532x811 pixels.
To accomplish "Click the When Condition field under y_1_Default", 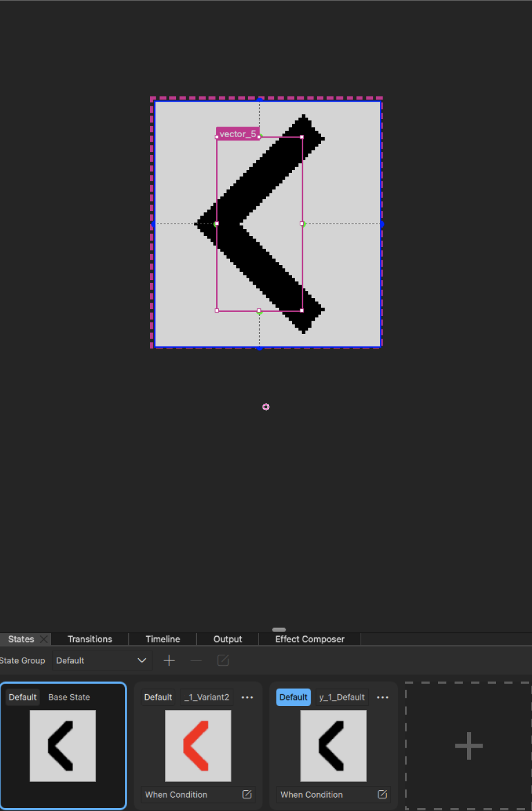I will coord(333,794).
